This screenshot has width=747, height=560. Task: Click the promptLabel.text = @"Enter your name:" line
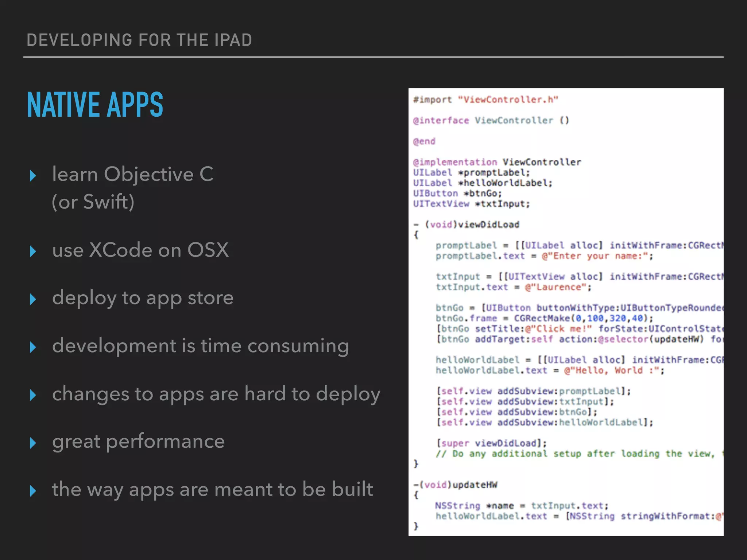[x=545, y=256]
